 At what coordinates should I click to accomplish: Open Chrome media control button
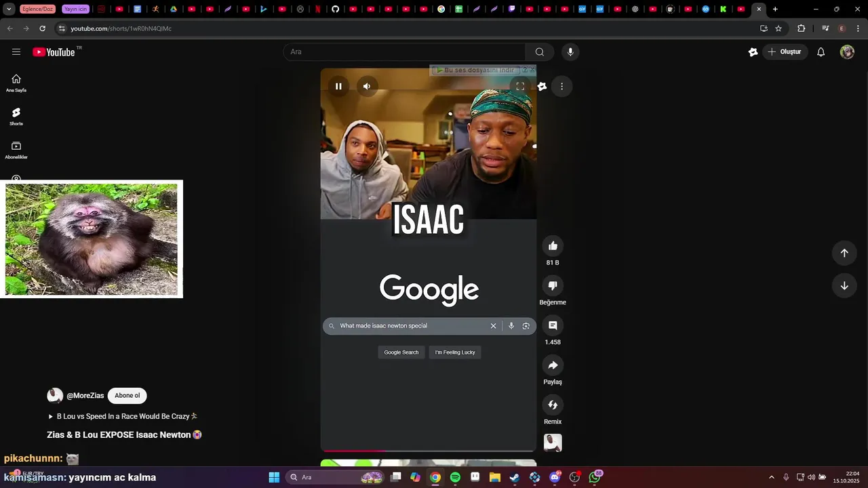(x=825, y=28)
